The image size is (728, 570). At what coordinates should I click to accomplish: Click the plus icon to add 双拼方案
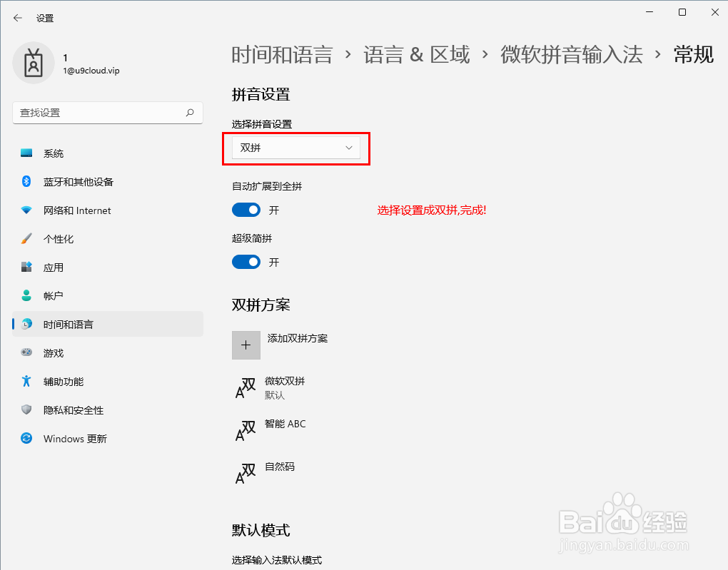click(x=246, y=345)
